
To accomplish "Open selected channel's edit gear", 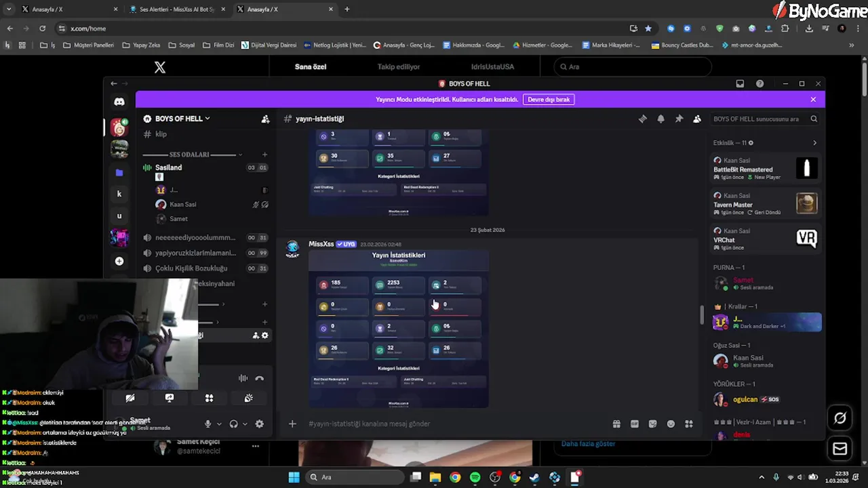I will (x=264, y=335).
